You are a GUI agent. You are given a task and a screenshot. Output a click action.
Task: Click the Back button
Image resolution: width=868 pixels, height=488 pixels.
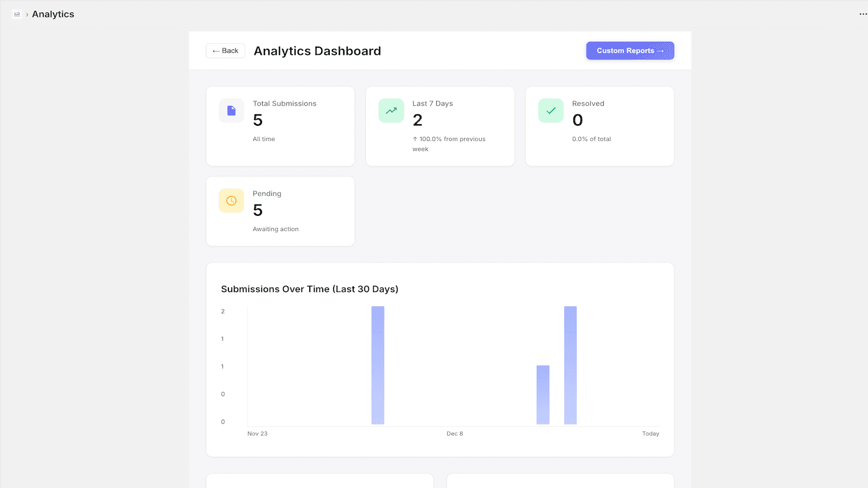point(225,50)
